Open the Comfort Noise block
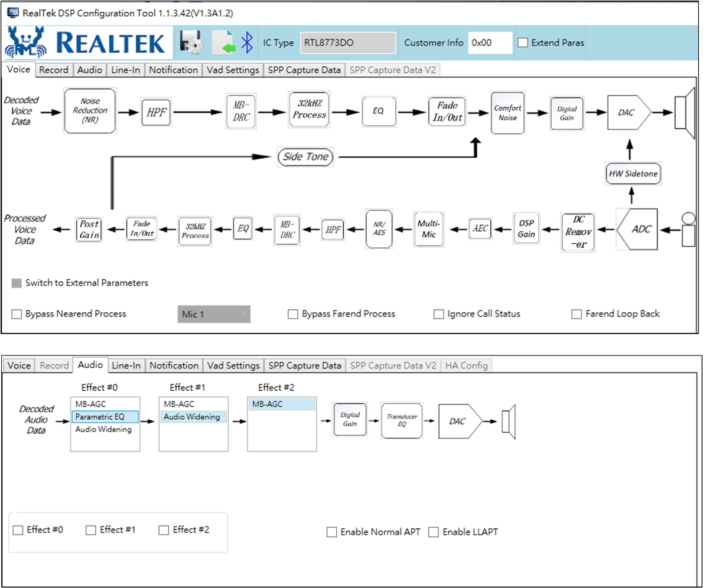The image size is (703, 588). [507, 113]
